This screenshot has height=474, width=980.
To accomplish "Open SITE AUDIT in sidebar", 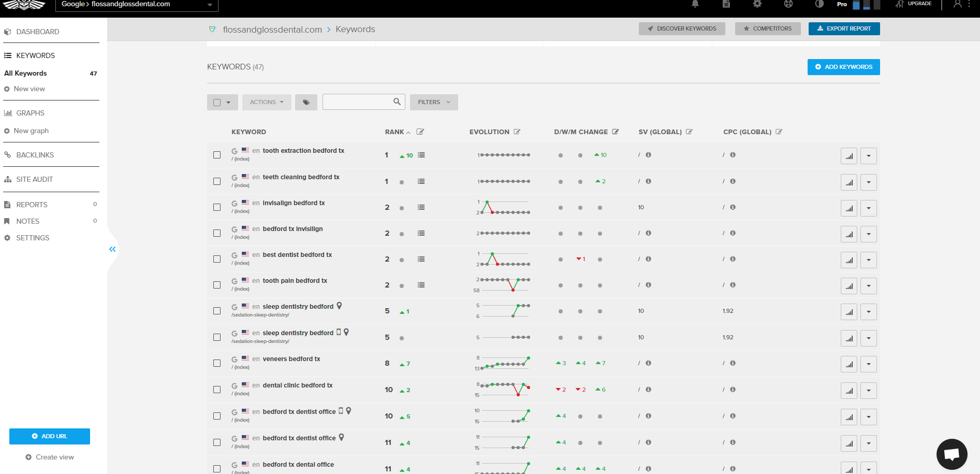I will [34, 179].
